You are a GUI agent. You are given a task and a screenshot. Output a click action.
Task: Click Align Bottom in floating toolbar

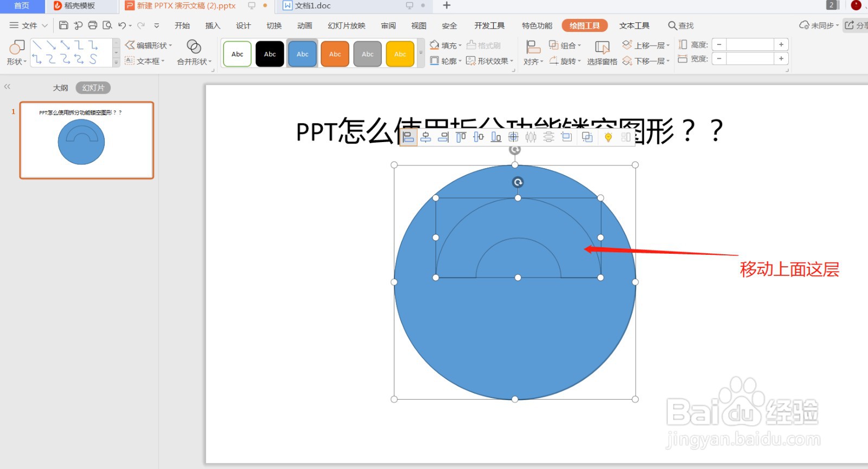click(x=496, y=137)
